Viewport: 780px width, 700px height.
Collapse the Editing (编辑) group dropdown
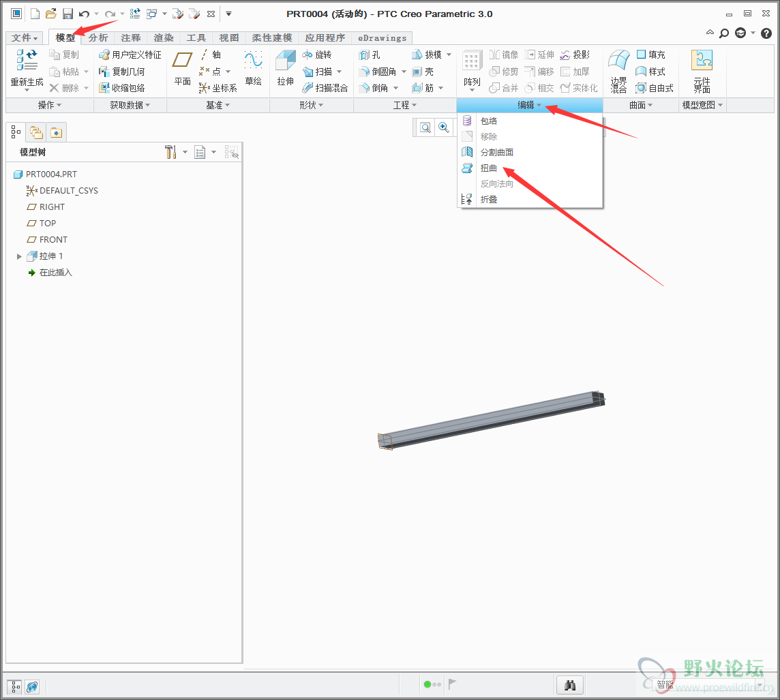[x=530, y=105]
